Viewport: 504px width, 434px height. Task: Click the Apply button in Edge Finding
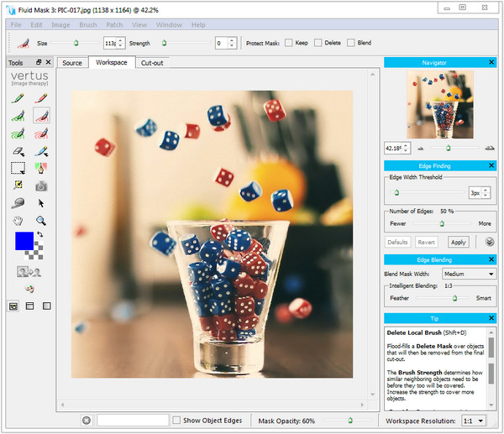click(458, 242)
